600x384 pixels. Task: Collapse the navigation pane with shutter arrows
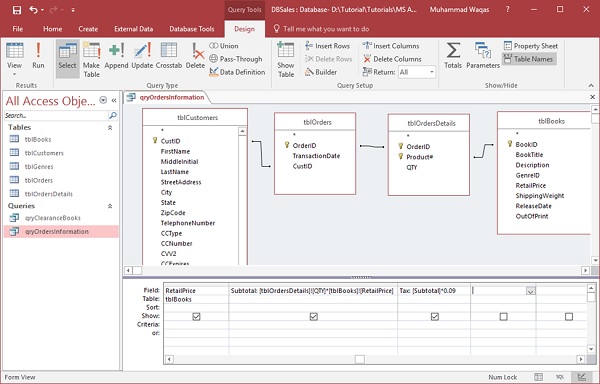tap(114, 100)
